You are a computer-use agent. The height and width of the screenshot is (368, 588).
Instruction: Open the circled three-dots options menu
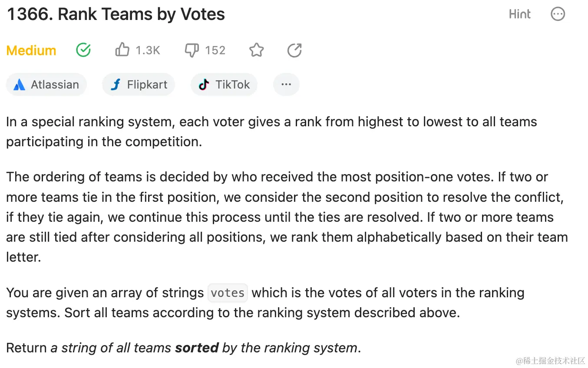558,14
